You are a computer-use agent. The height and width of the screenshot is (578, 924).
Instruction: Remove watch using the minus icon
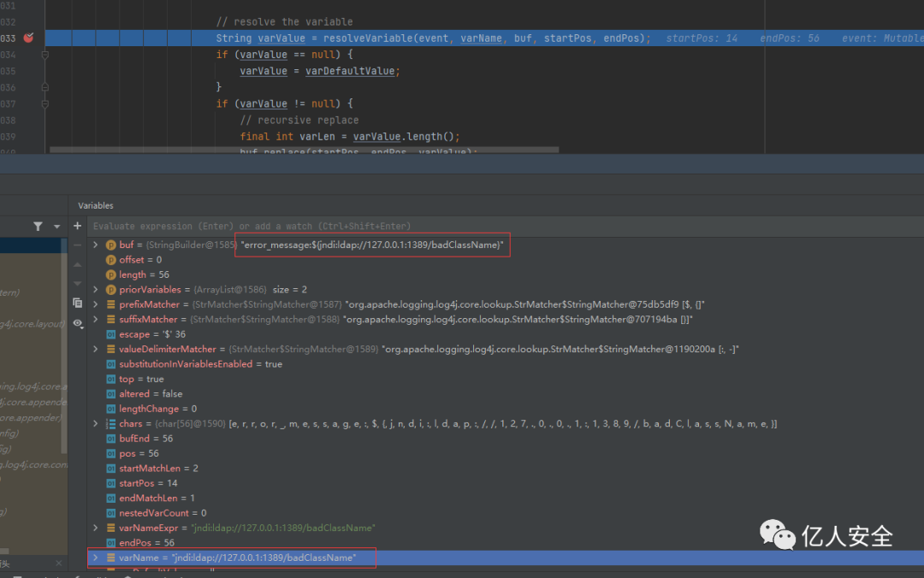coord(77,245)
